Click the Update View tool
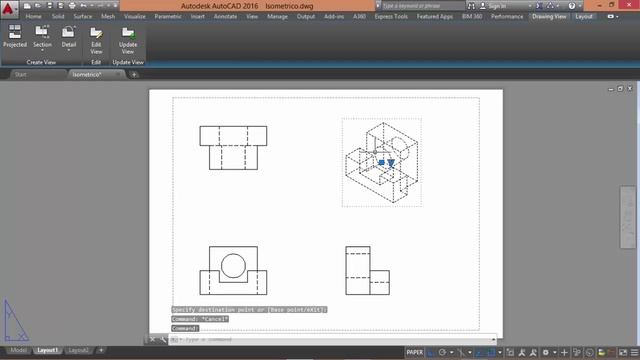640x360 pixels. (x=128, y=40)
